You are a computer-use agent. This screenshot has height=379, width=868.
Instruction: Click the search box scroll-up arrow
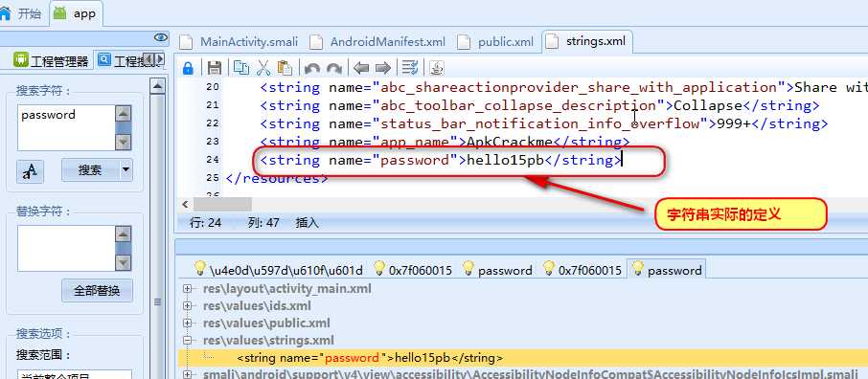click(123, 113)
